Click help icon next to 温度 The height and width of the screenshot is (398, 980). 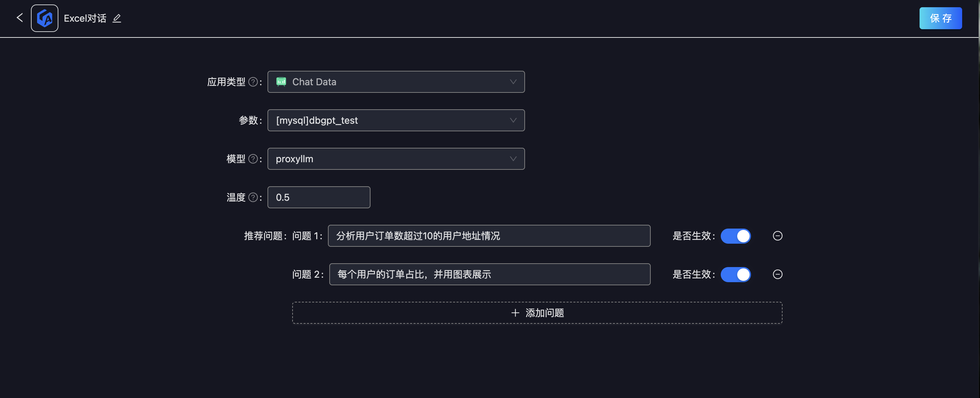tap(253, 197)
